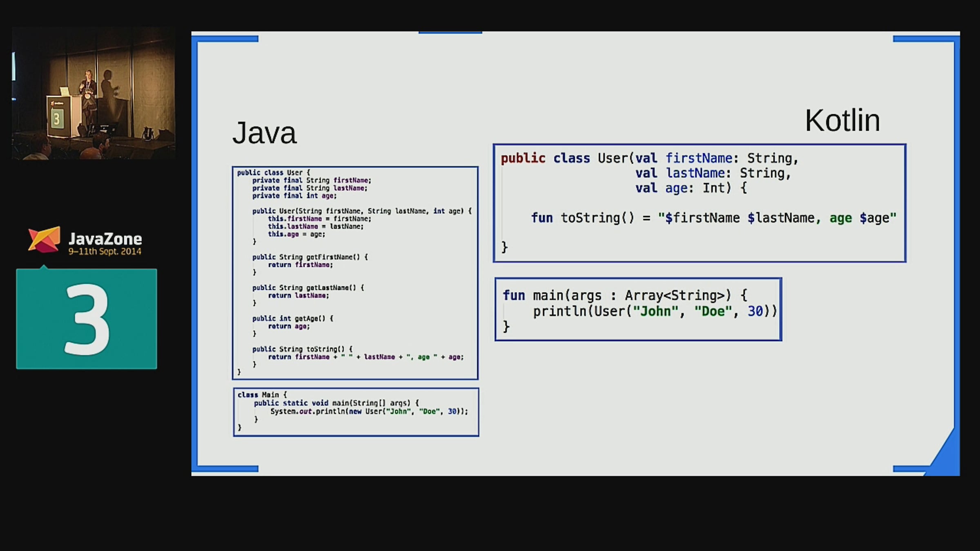
Task: Select the teal room number 3 tile
Action: click(87, 319)
